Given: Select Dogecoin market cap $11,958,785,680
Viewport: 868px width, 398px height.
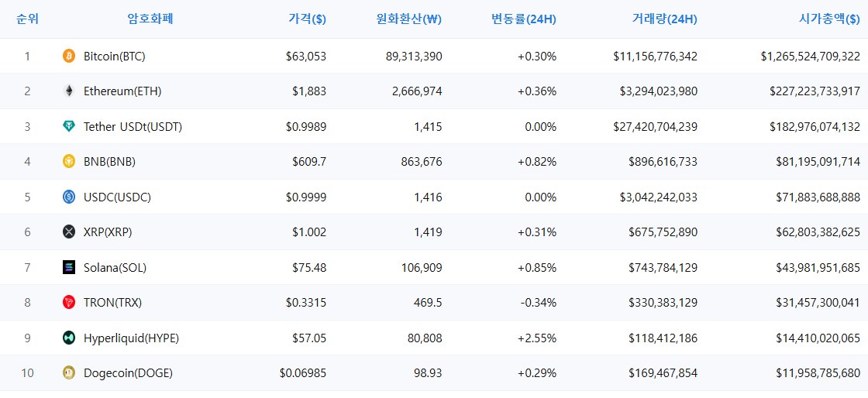Looking at the screenshot, I should (818, 373).
